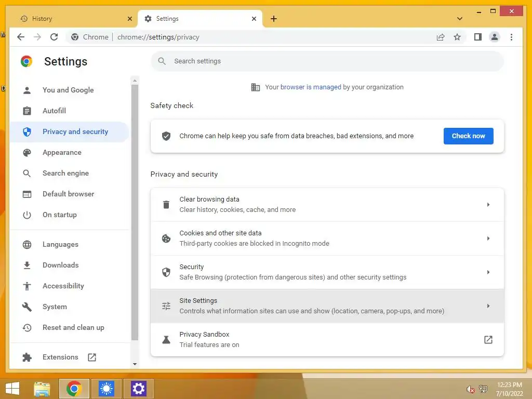Open File Explorer from taskbar
The image size is (532, 399).
pos(42,389)
